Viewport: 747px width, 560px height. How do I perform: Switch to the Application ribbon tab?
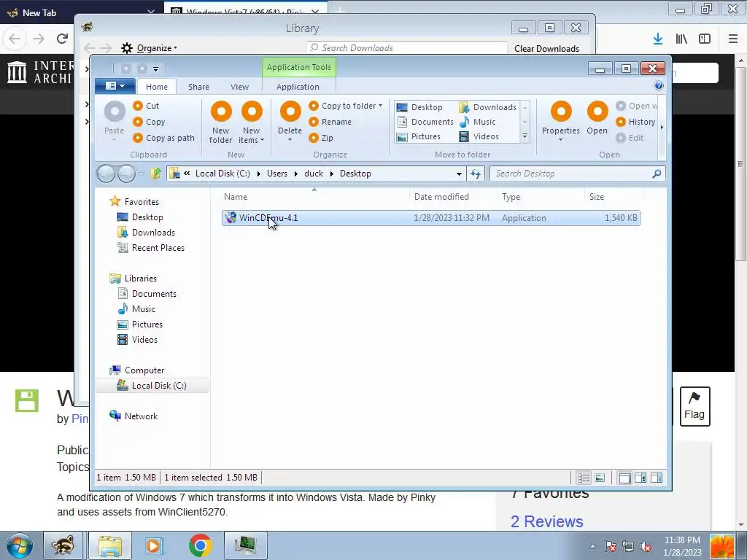pos(298,87)
